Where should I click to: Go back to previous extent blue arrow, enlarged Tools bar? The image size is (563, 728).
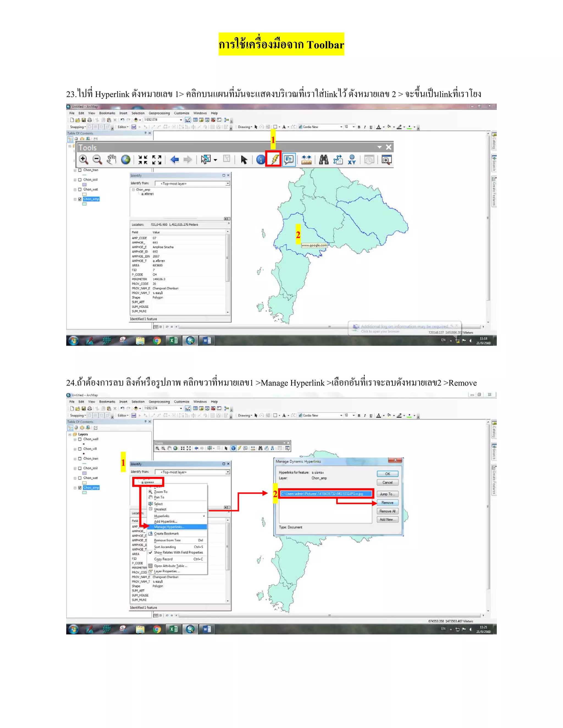(175, 160)
